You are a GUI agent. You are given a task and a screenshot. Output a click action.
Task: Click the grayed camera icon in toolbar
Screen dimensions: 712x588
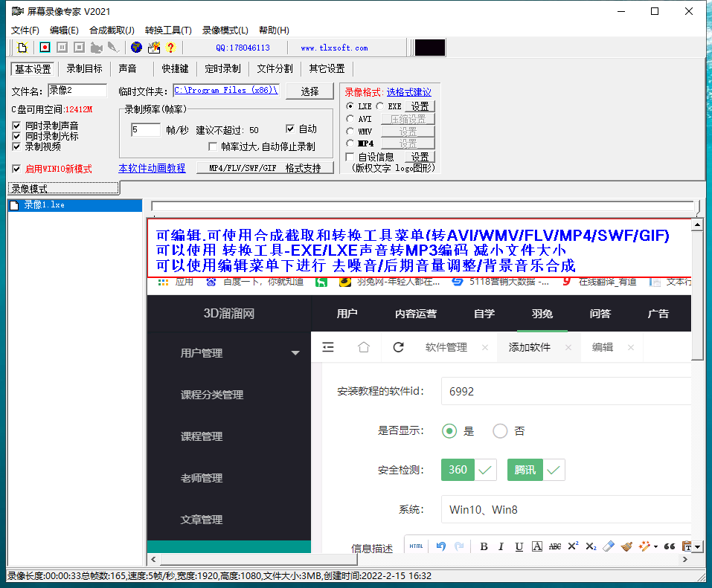pyautogui.click(x=96, y=48)
